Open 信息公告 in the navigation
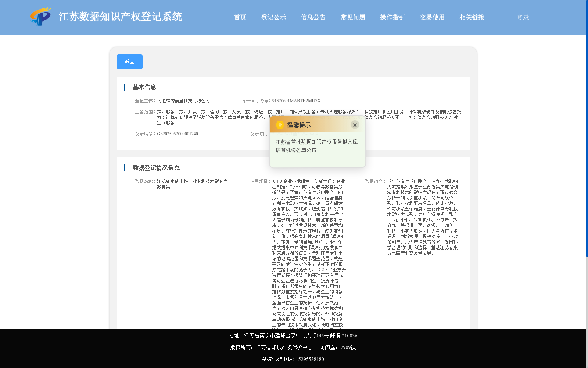Viewport: 588px width, 368px height. (x=313, y=17)
